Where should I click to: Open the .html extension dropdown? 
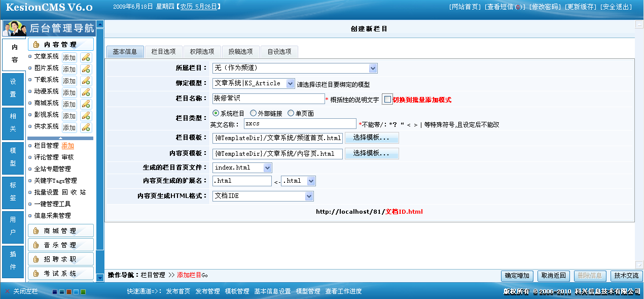coord(298,181)
